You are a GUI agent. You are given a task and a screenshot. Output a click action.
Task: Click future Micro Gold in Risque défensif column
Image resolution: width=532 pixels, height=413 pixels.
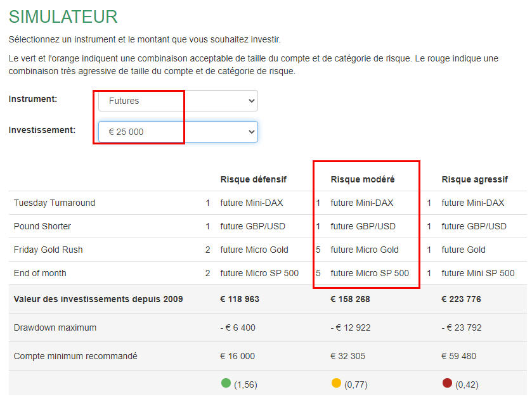(x=254, y=250)
